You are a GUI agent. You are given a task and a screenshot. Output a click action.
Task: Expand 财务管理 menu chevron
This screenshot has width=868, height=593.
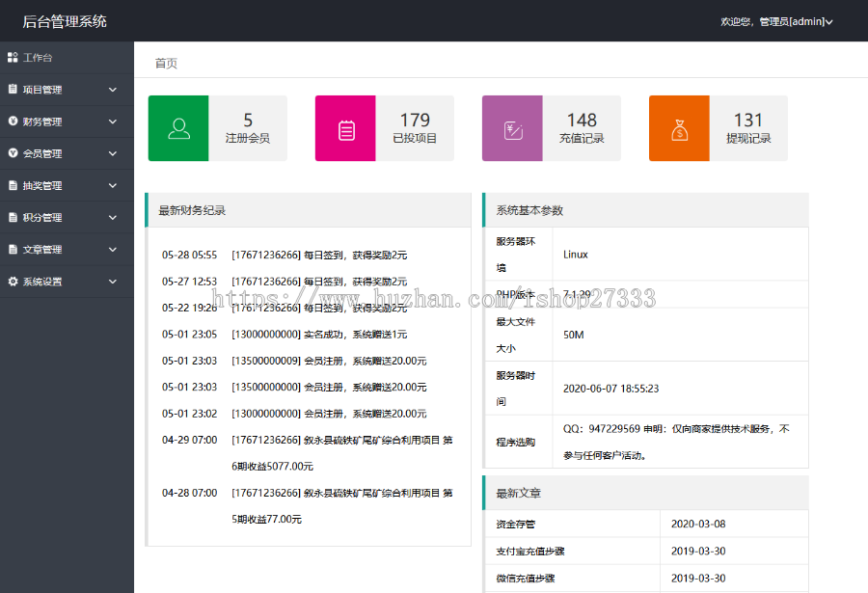(113, 121)
